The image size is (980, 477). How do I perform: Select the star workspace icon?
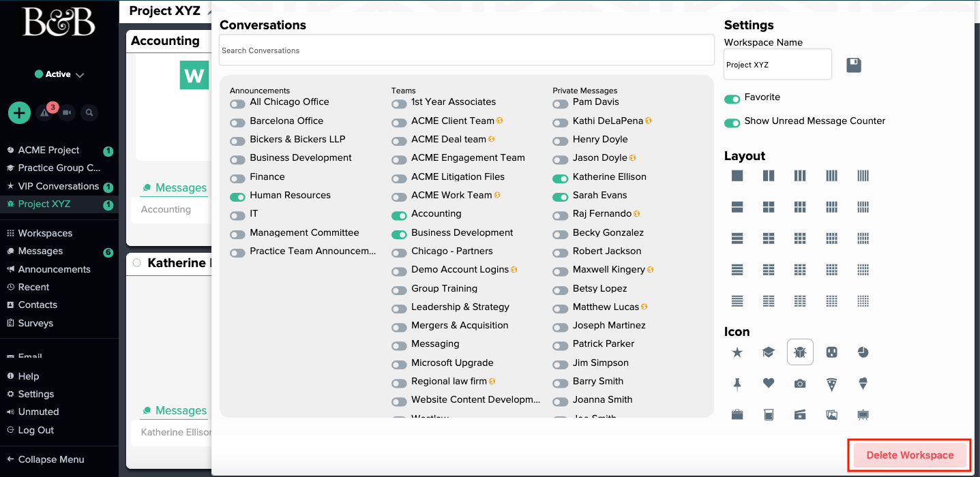pos(737,352)
